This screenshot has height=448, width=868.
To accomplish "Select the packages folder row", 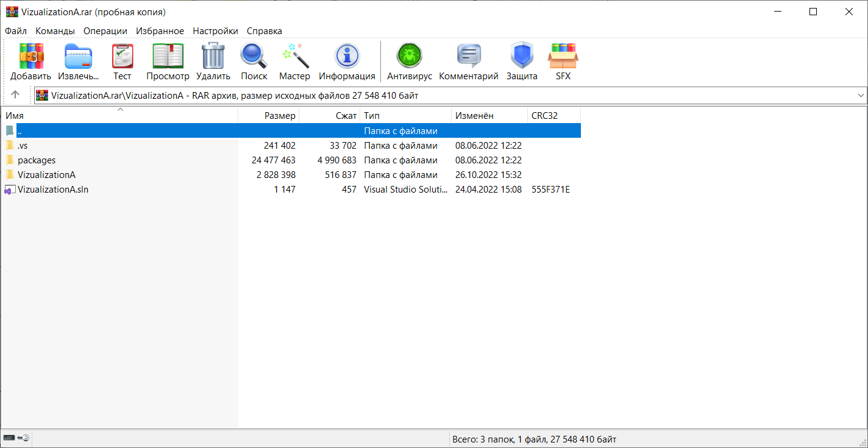I will [37, 160].
